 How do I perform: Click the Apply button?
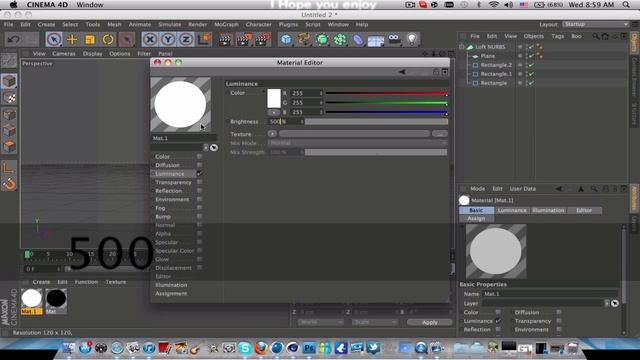click(429, 322)
